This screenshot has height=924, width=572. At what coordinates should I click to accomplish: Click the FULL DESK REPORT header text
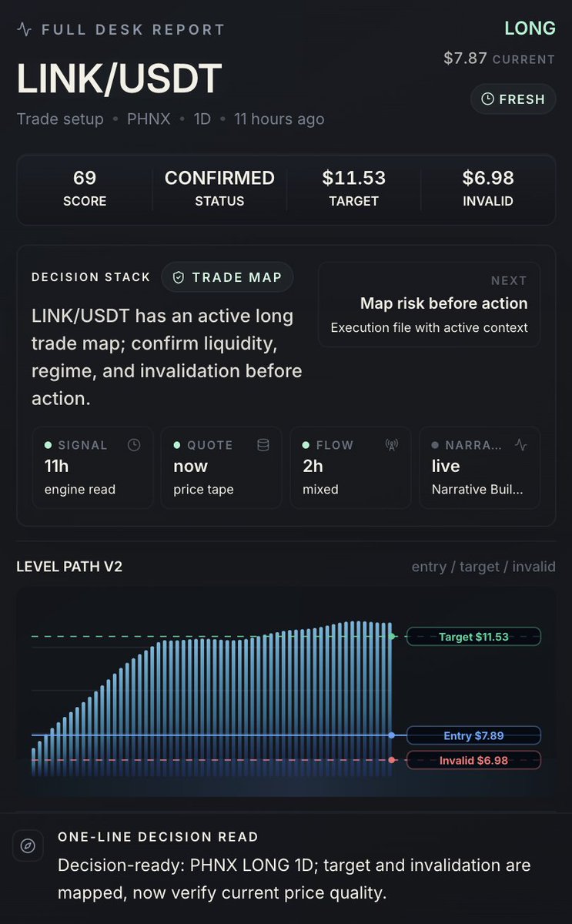[x=133, y=30]
